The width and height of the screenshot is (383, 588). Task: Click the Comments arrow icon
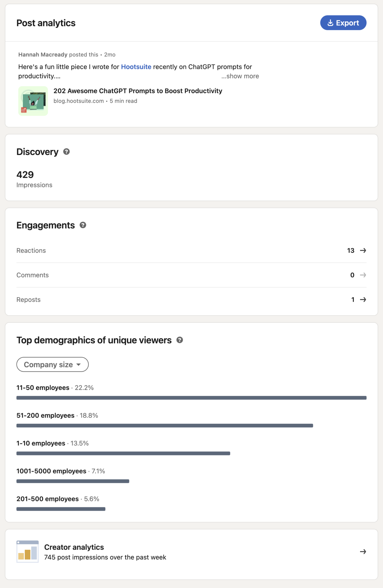click(x=363, y=275)
